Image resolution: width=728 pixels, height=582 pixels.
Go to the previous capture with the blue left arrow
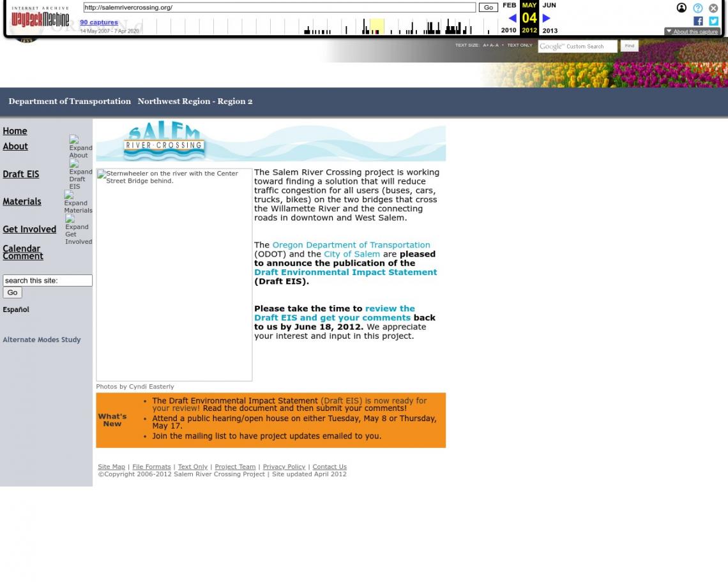pyautogui.click(x=513, y=18)
